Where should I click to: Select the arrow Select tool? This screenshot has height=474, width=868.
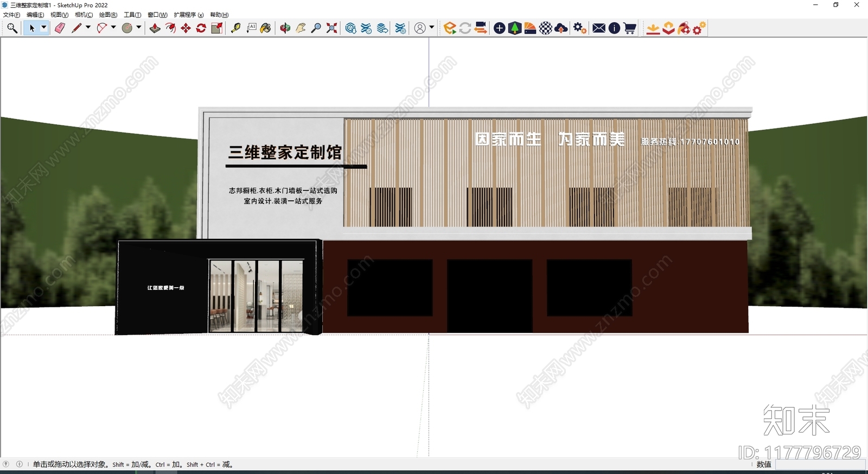point(31,28)
